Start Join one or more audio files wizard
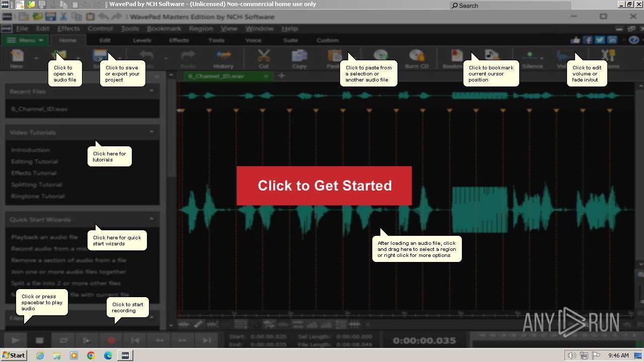 tap(68, 271)
